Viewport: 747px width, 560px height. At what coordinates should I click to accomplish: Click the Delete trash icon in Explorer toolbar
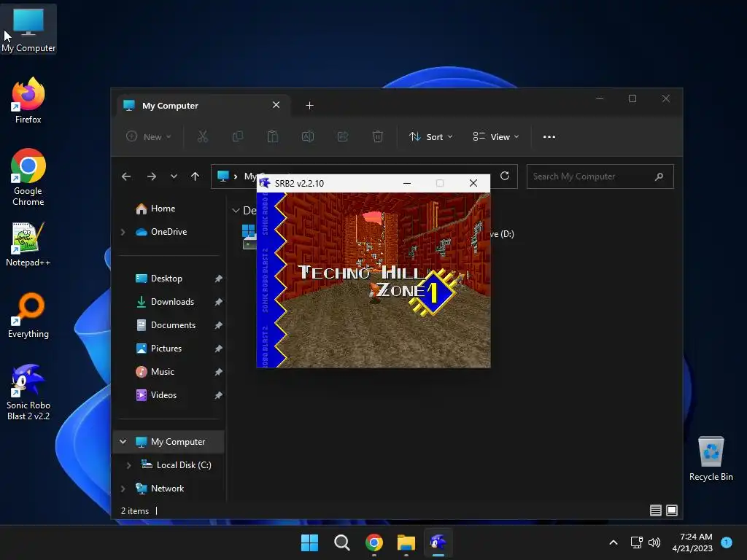coord(377,136)
